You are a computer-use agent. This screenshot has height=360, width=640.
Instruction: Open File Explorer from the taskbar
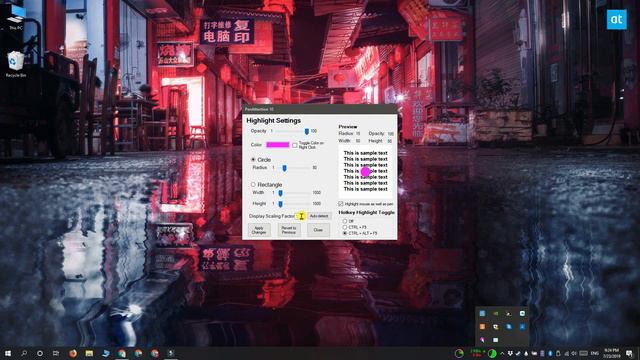89,353
